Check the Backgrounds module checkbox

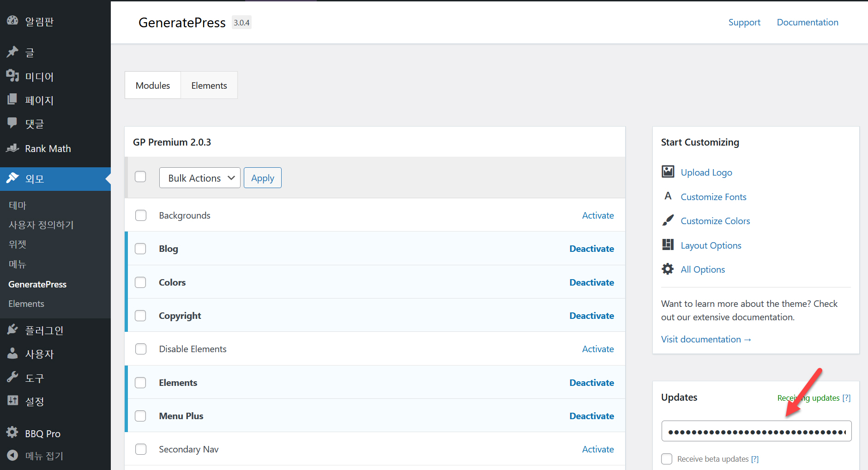(x=141, y=215)
